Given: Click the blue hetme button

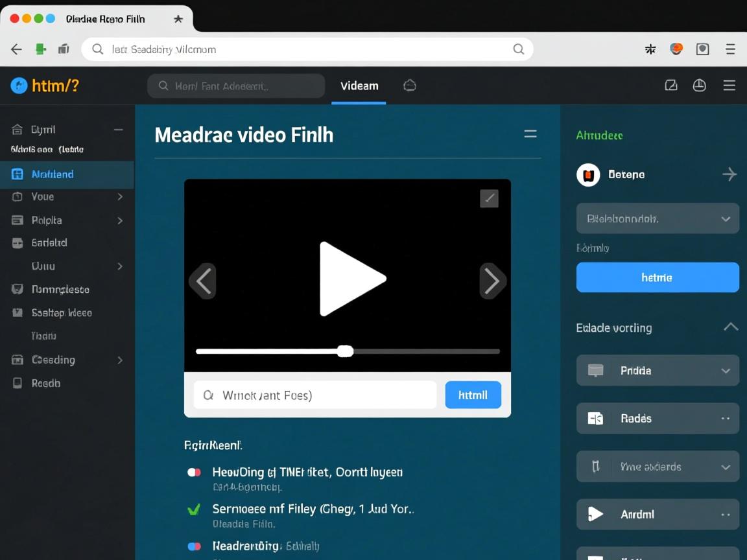Looking at the screenshot, I should click(658, 277).
